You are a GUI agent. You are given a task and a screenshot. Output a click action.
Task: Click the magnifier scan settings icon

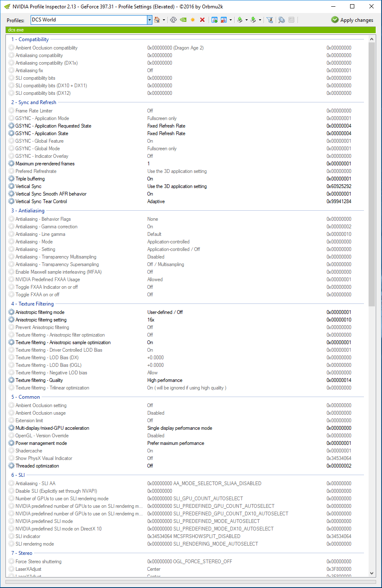pyautogui.click(x=281, y=20)
